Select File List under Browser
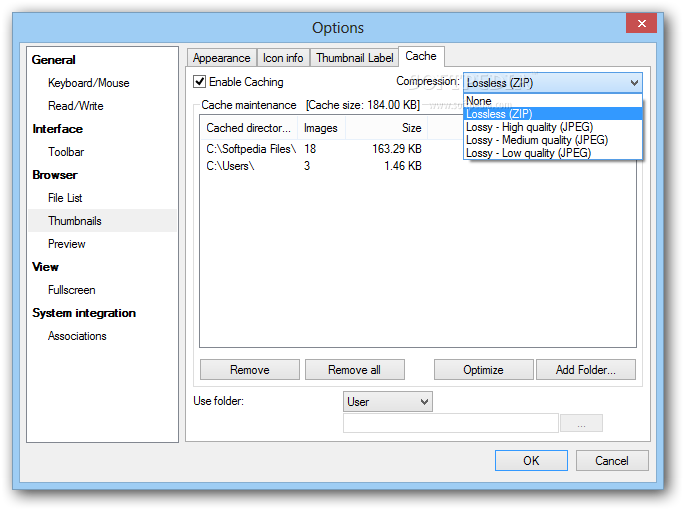 (x=65, y=198)
